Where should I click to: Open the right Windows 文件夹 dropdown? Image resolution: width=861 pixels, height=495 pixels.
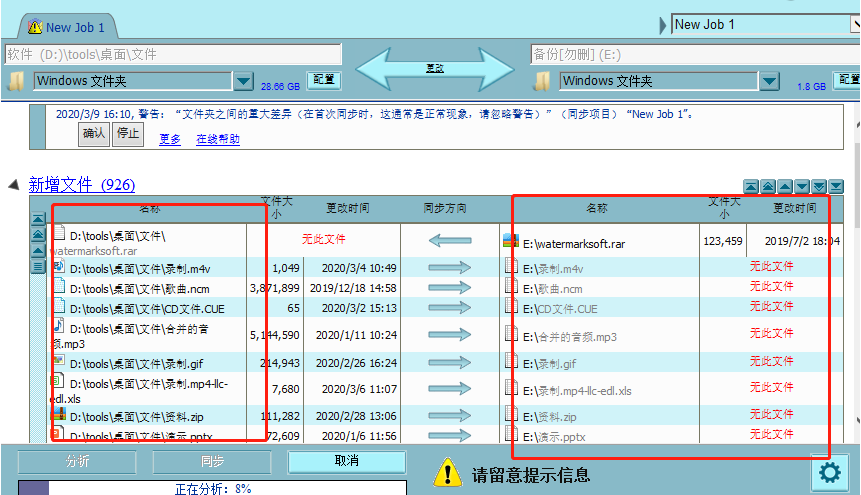pyautogui.click(x=769, y=81)
